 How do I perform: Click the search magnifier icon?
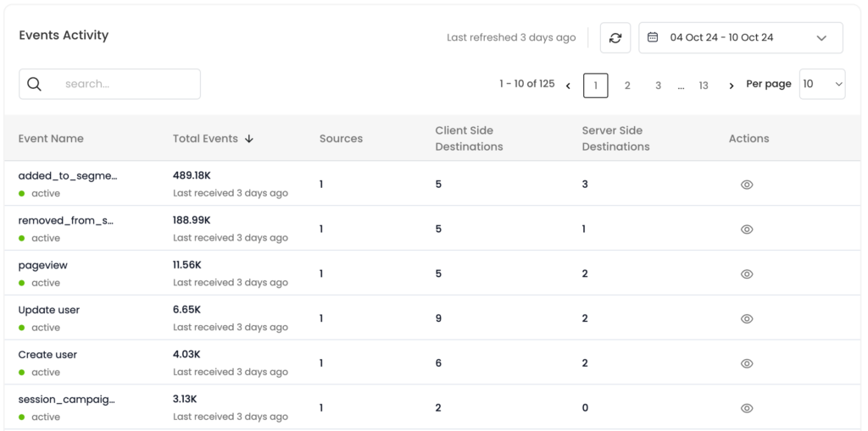(x=34, y=84)
